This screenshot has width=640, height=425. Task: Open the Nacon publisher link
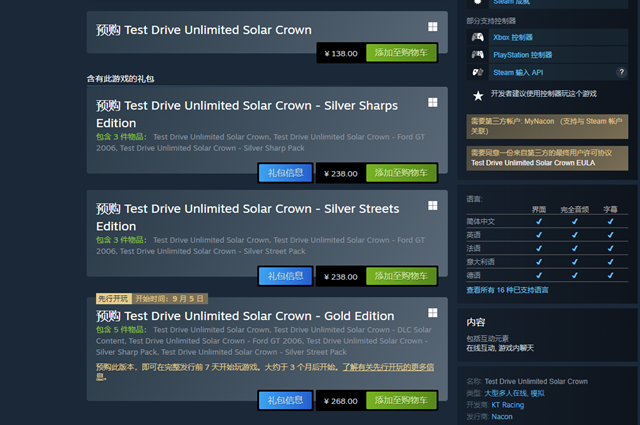(x=502, y=417)
